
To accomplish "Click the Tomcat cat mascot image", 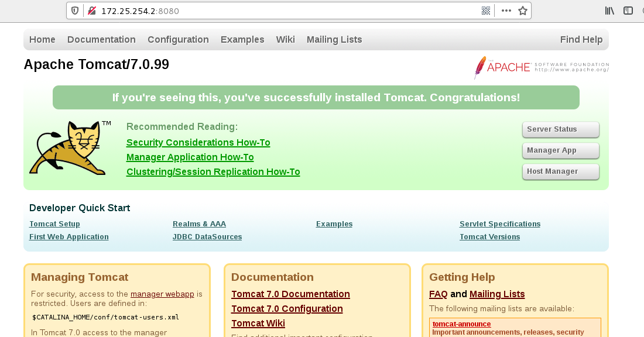I will point(70,148).
